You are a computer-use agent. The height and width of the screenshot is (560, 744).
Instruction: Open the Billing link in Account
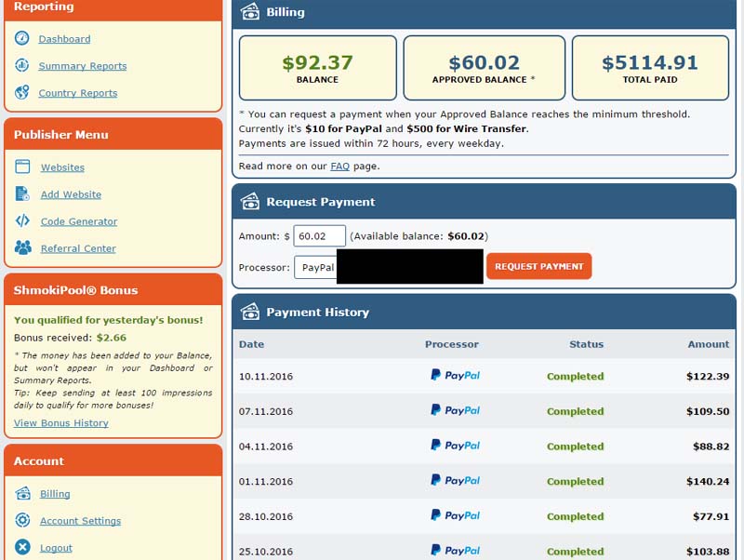point(55,494)
